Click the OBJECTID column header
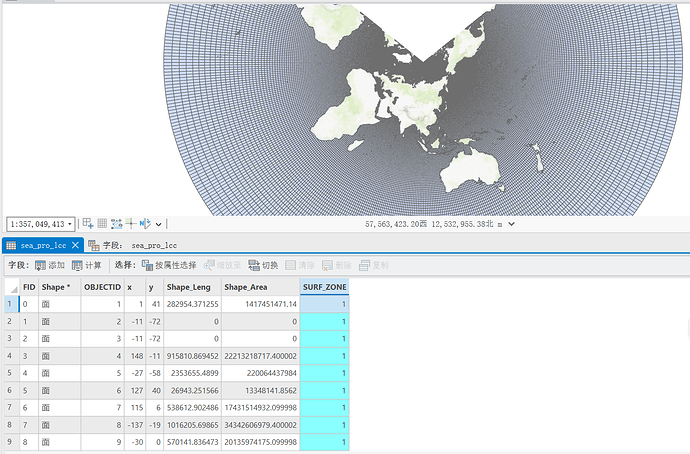This screenshot has width=690, height=454. [102, 287]
